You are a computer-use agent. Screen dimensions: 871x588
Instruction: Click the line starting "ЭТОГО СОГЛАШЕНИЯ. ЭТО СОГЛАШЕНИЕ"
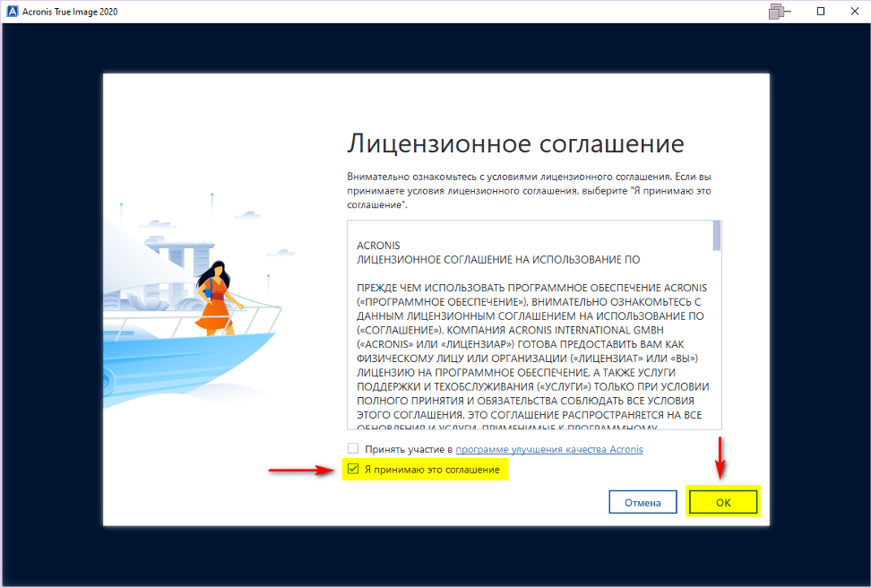pos(529,415)
